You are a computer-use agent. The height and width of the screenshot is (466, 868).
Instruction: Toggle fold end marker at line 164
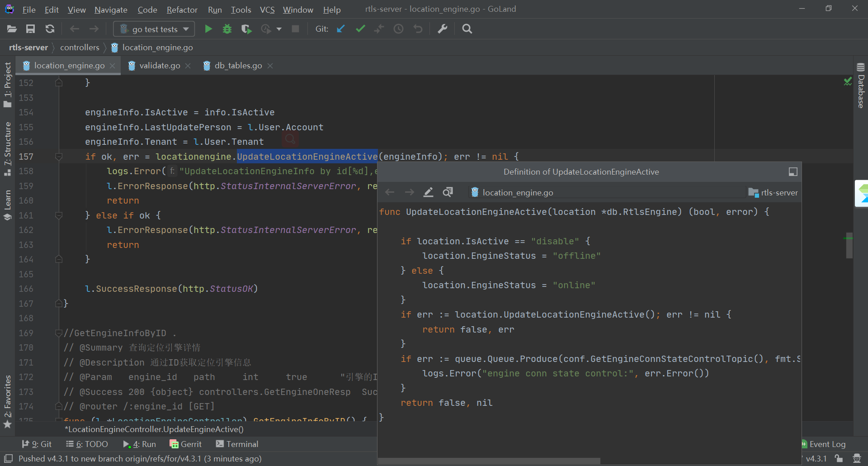pos(59,259)
